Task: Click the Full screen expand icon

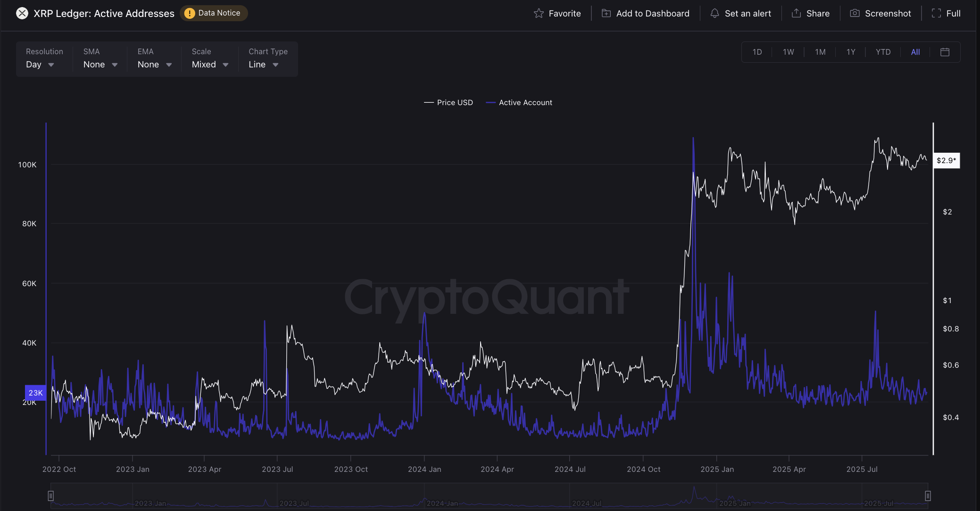Action: pyautogui.click(x=936, y=13)
